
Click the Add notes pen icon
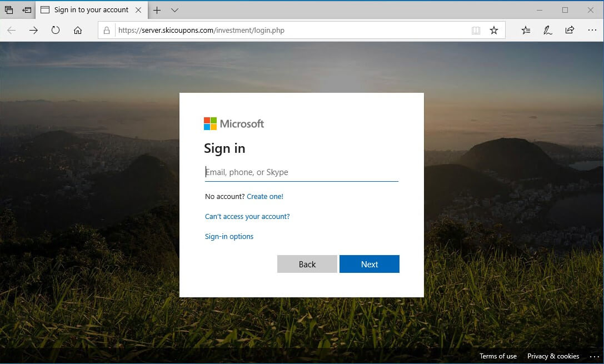pos(547,30)
